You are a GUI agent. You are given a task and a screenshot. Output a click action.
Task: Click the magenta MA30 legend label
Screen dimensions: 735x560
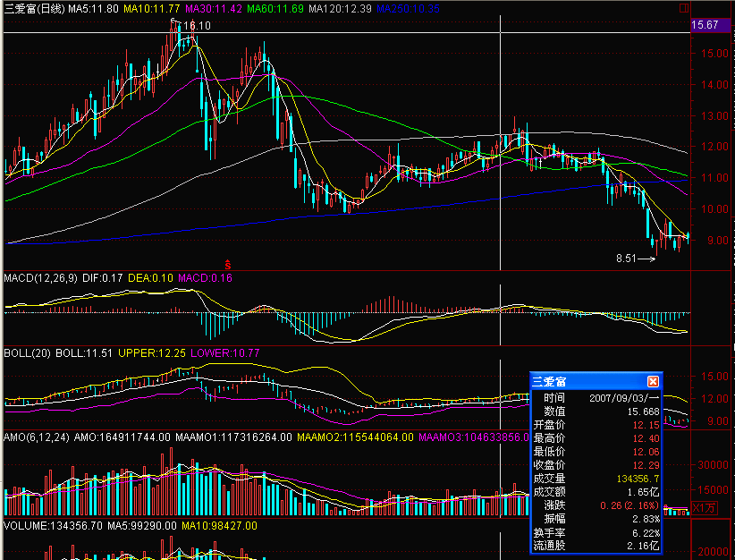click(215, 8)
